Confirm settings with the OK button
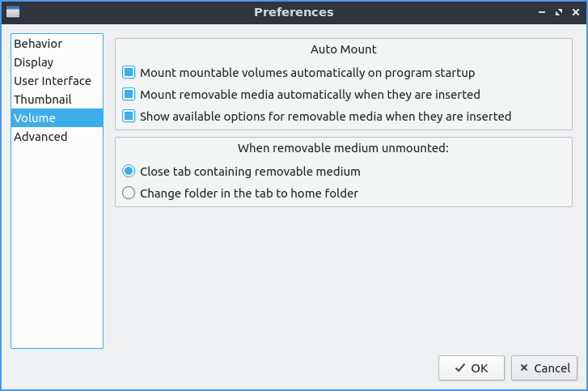 click(x=472, y=368)
